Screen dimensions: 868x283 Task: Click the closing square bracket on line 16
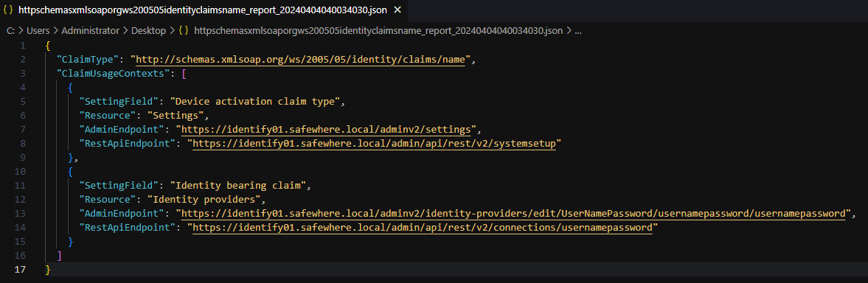click(x=59, y=255)
